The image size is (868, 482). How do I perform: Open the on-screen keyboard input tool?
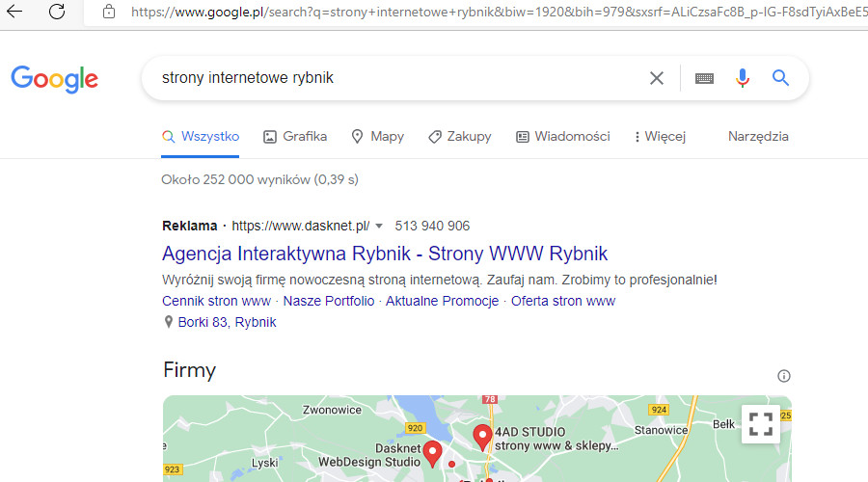[704, 79]
